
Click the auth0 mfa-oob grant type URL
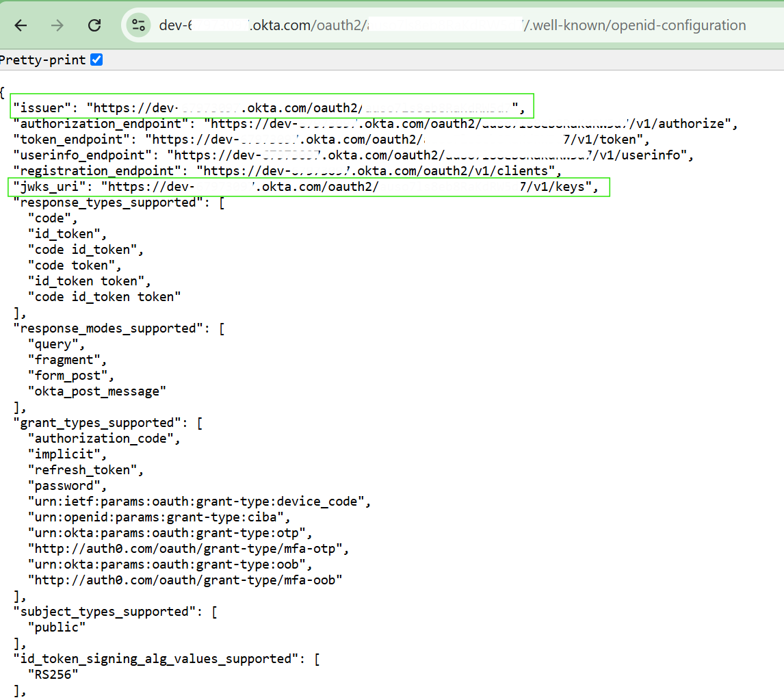[185, 580]
